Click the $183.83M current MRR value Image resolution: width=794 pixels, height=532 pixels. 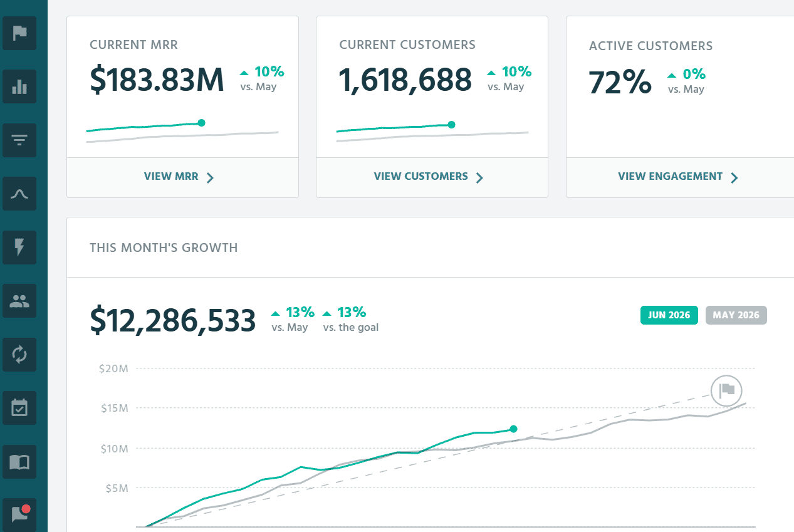(157, 80)
